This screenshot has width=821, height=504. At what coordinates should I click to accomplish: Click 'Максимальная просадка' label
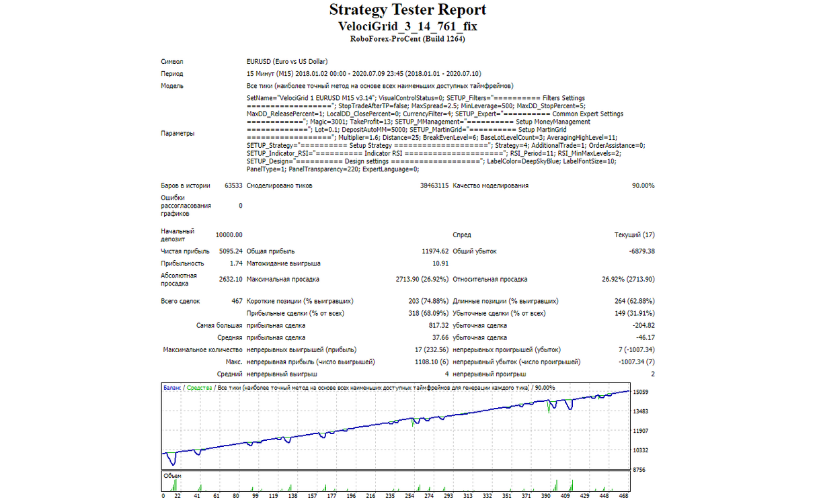point(283,279)
